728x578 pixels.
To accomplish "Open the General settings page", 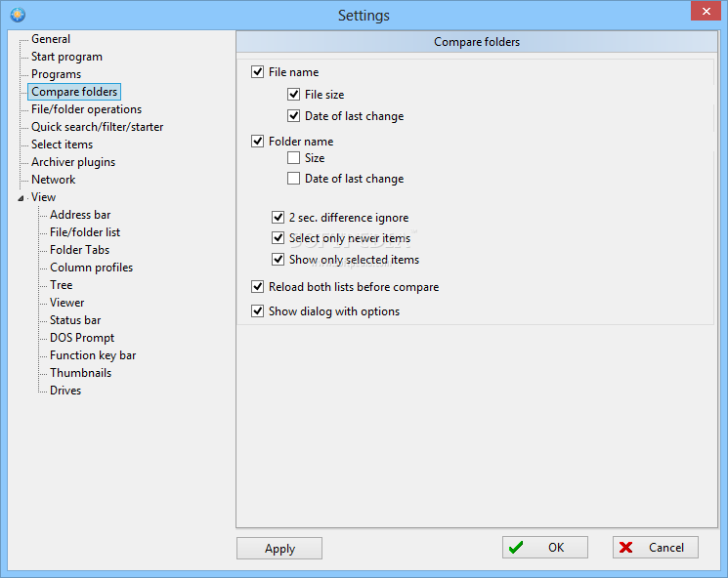I will click(51, 39).
